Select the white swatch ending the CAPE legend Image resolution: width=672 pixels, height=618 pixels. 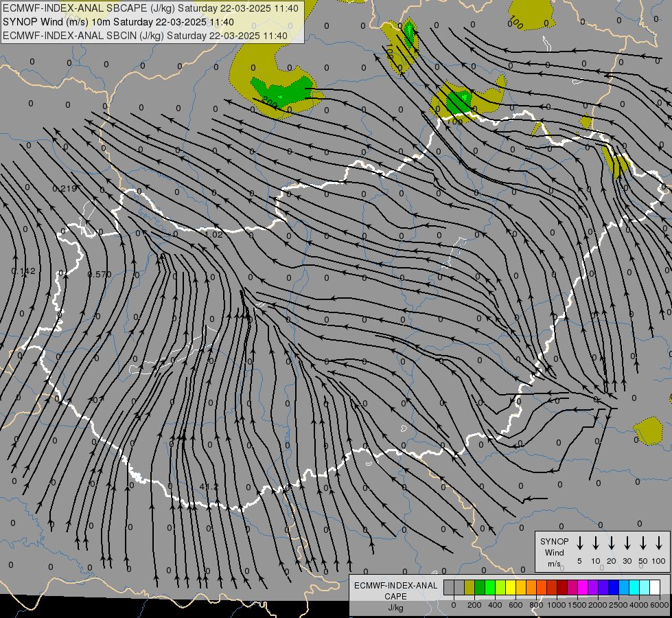click(x=655, y=587)
